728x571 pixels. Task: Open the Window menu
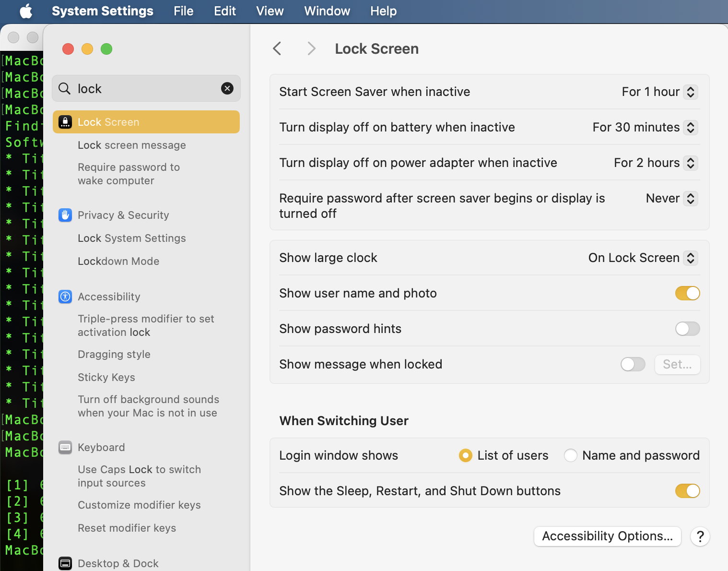click(x=327, y=11)
